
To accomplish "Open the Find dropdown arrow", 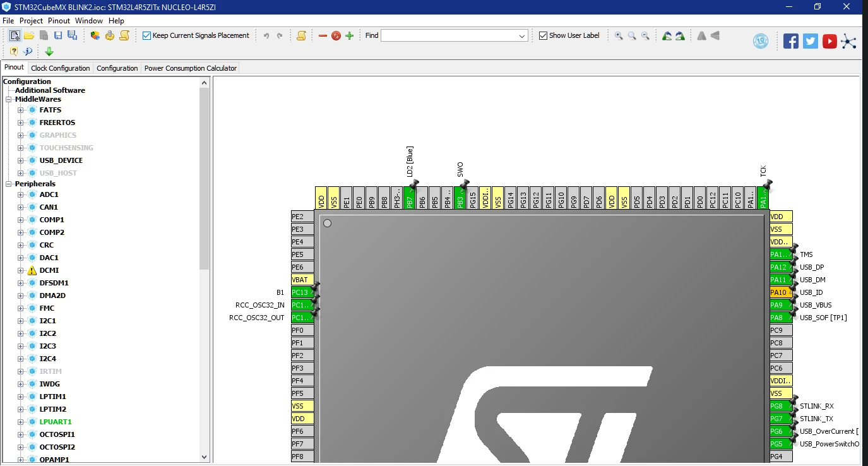I will click(522, 36).
